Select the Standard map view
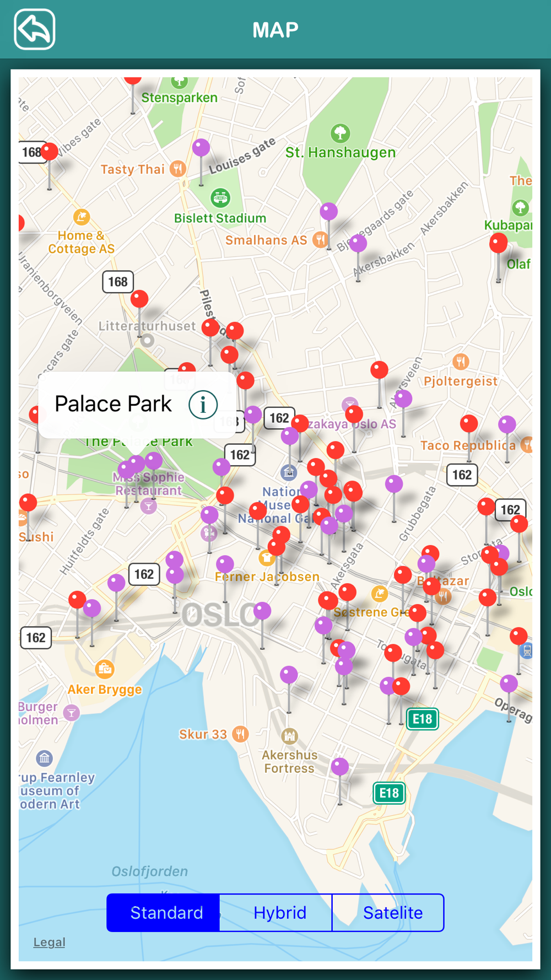This screenshot has width=551, height=980. pos(163,913)
